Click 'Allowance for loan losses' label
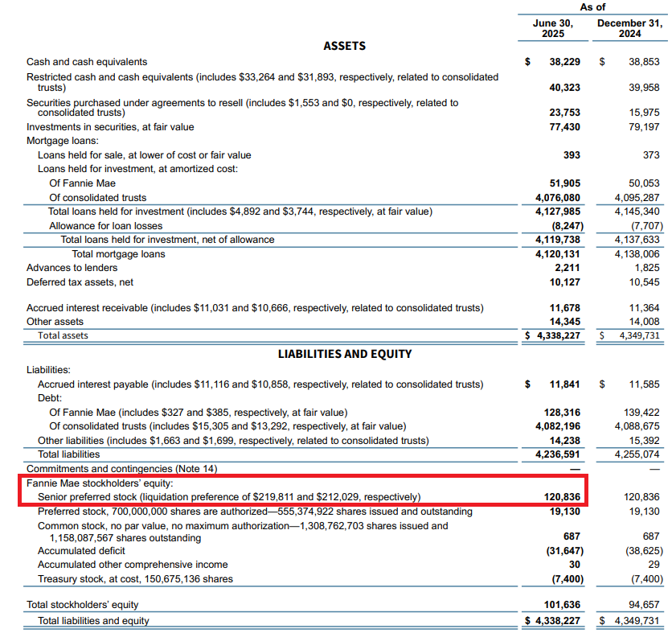The height and width of the screenshot is (637, 672). pos(106,226)
